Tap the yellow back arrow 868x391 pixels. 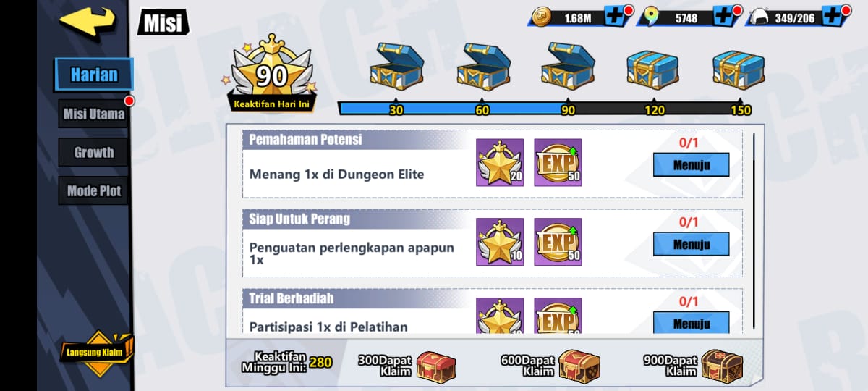pos(87,19)
